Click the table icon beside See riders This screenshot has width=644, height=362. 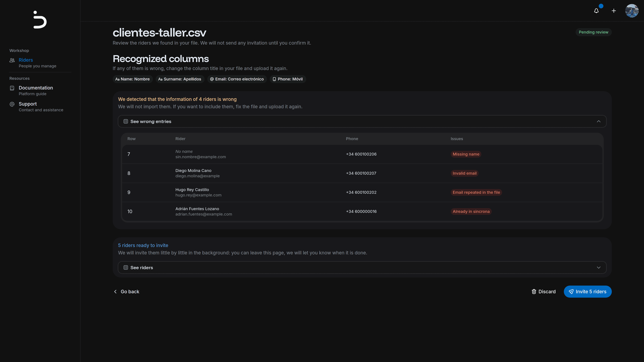(126, 268)
